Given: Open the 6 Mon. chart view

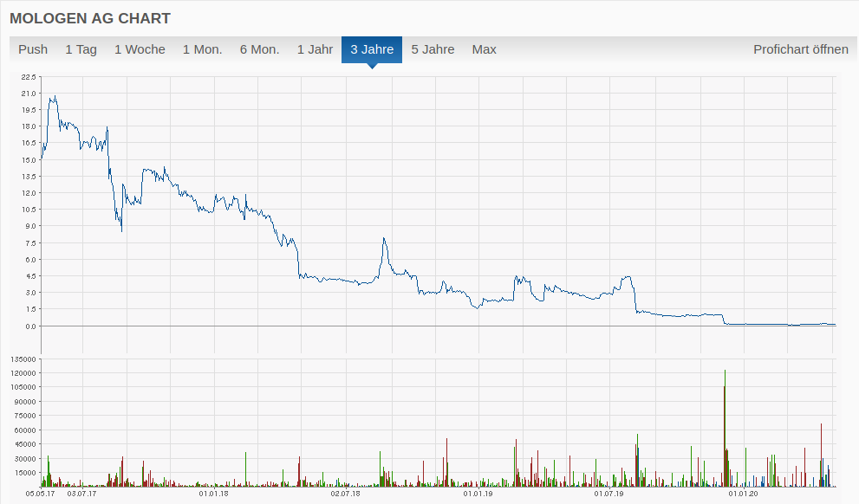Looking at the screenshot, I should 259,49.
